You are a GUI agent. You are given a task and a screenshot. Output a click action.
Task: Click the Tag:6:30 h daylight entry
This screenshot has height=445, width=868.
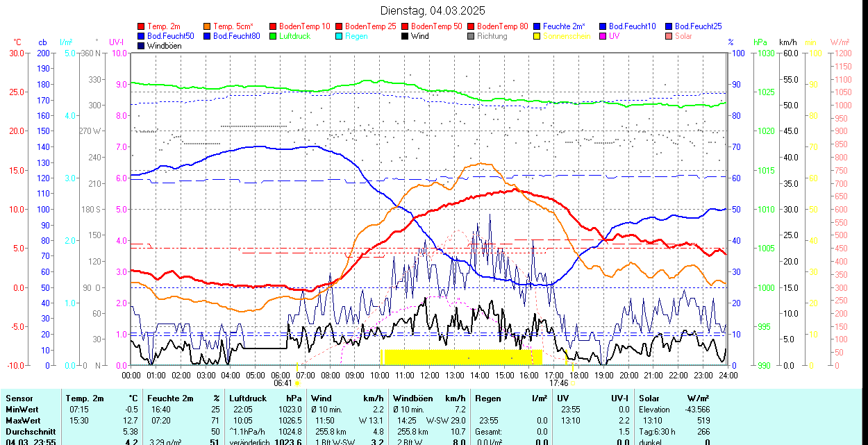657,431
